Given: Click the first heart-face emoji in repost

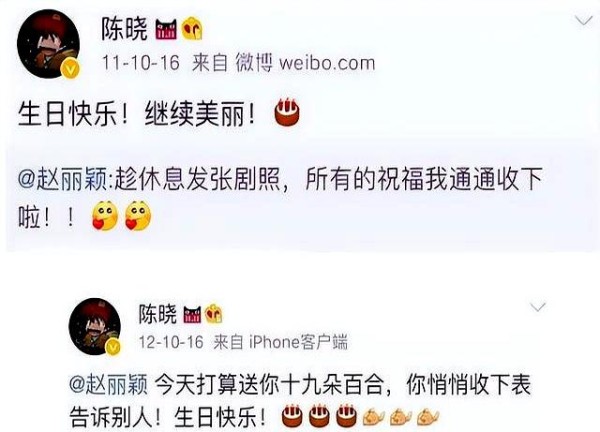Looking at the screenshot, I should tap(105, 216).
